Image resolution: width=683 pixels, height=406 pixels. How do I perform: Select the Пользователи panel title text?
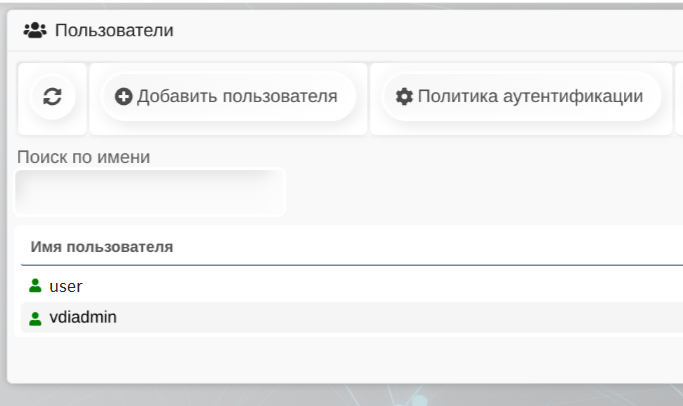(114, 30)
